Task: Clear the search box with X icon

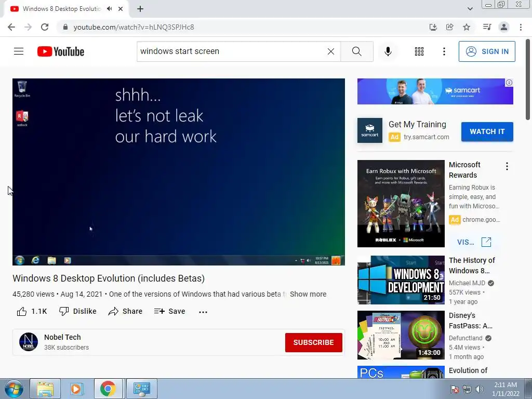Action: (331, 51)
